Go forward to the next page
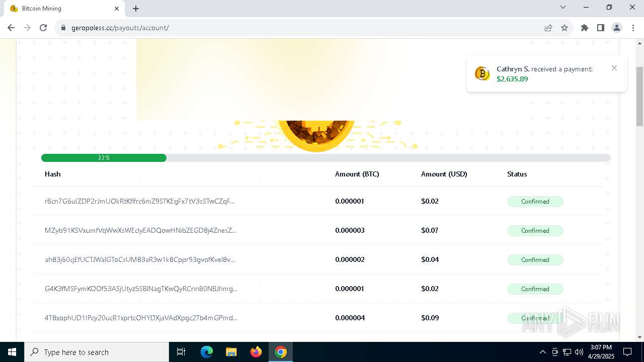The image size is (644, 362). click(27, 28)
